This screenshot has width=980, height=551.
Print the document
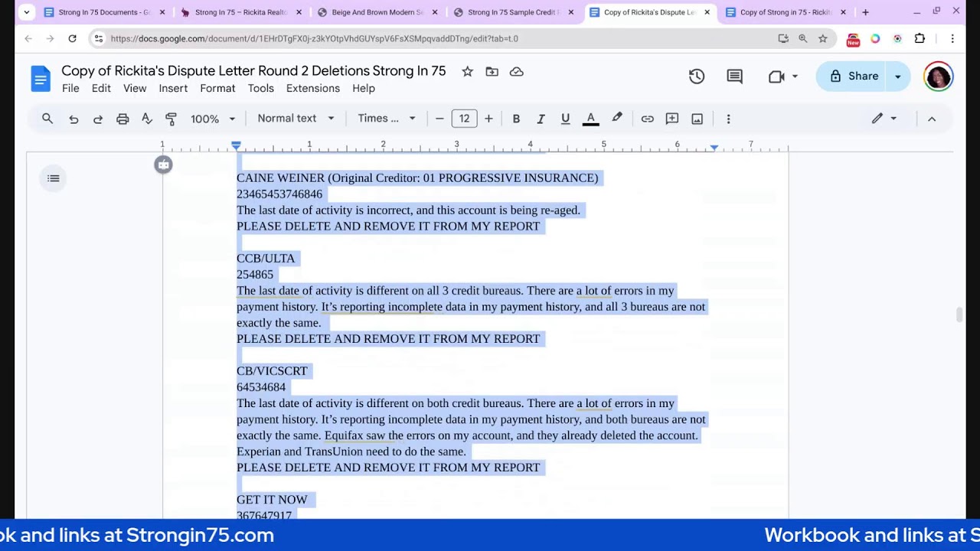[x=122, y=119]
